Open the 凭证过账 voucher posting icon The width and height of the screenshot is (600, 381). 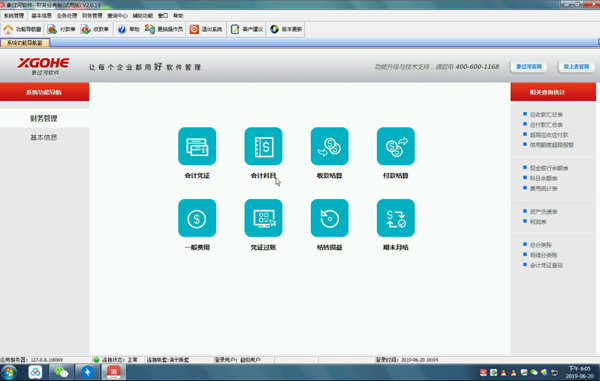[x=263, y=218]
